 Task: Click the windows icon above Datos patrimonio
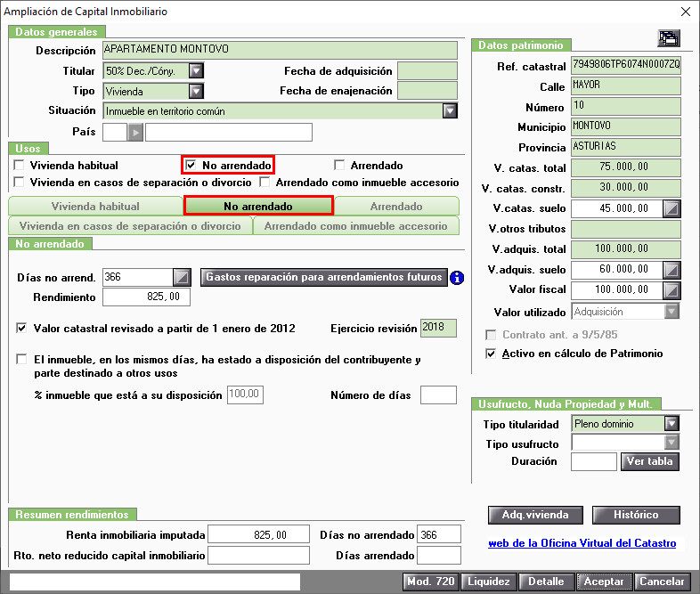[x=669, y=38]
